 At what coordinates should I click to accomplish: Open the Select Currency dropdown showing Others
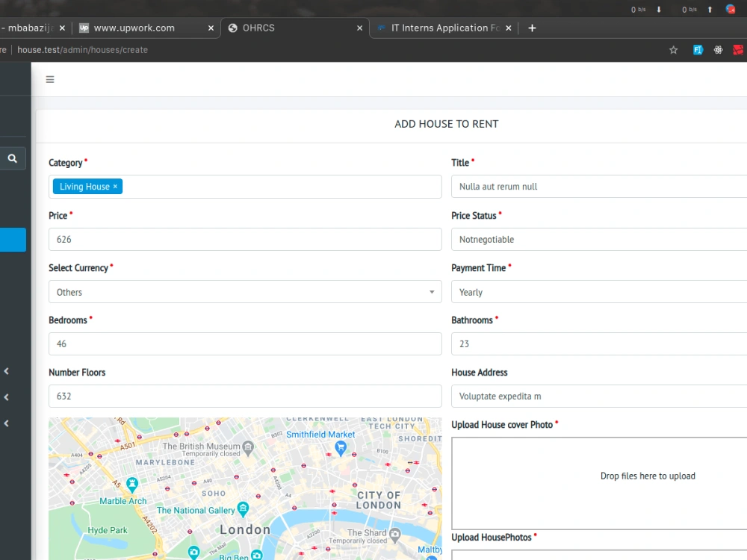pos(245,291)
